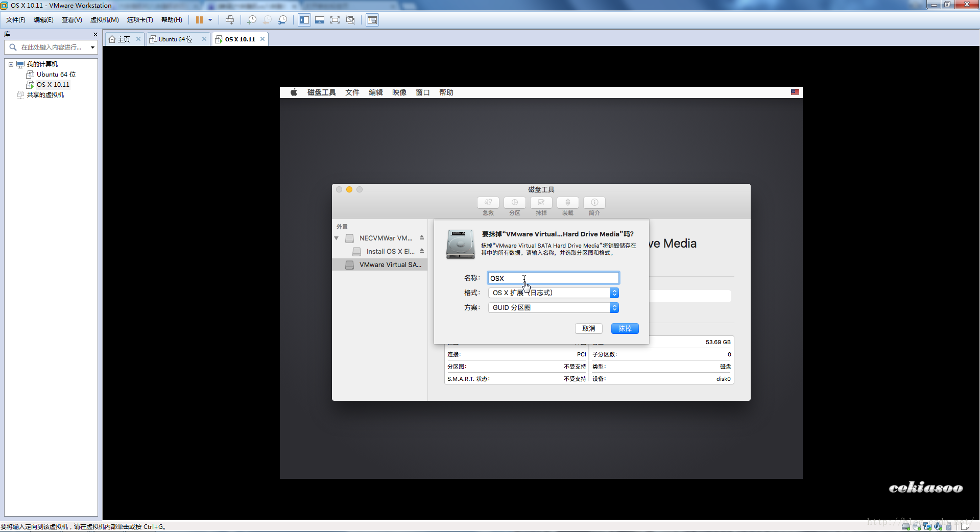This screenshot has height=532, width=980.
Task: Pause the virtual machine with the toolbar pause icon
Action: tap(199, 20)
